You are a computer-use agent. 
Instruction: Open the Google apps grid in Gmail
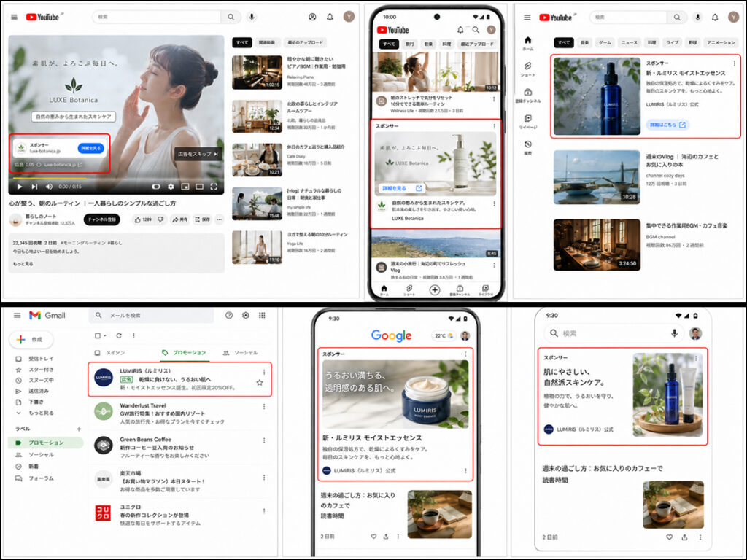(262, 315)
